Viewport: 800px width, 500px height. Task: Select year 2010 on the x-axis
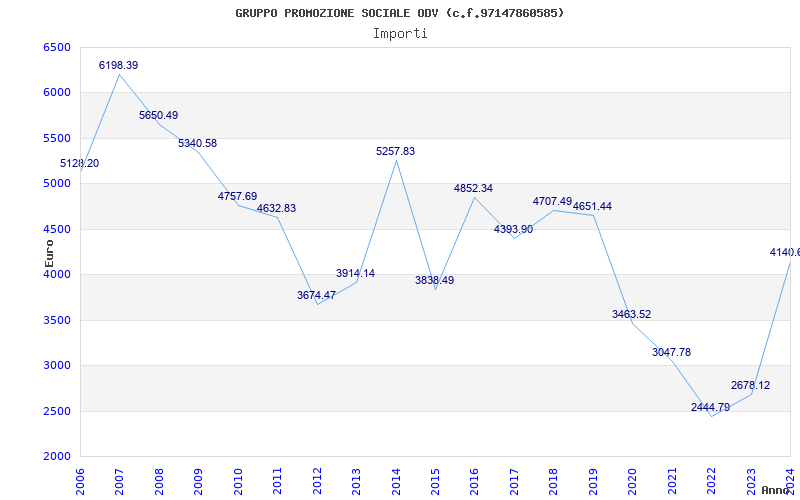[x=238, y=482]
